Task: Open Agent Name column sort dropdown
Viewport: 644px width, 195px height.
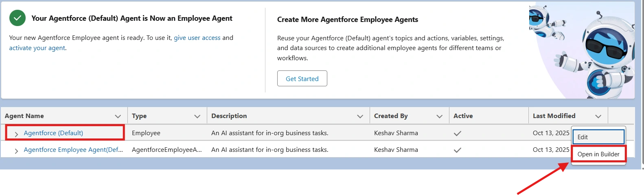Action: point(118,116)
